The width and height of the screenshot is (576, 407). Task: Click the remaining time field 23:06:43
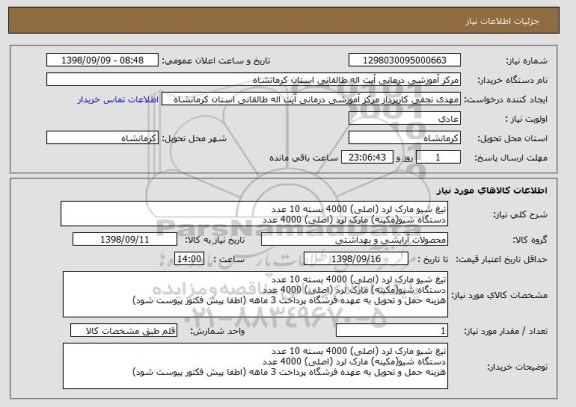coord(367,158)
